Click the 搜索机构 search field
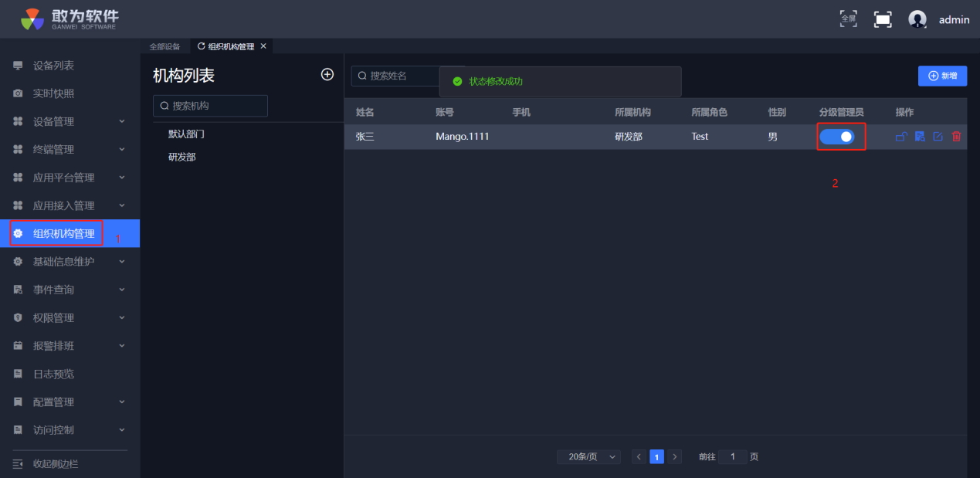This screenshot has height=478, width=980. [x=211, y=106]
